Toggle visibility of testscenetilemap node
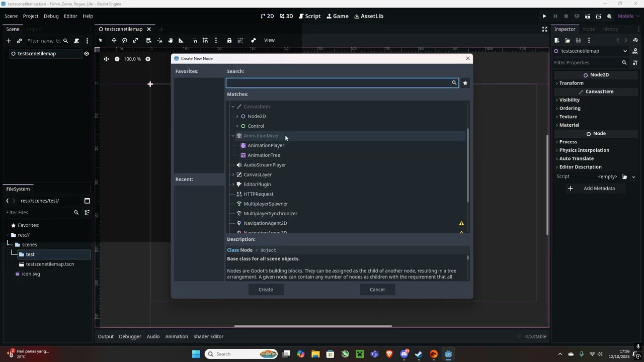Viewport: 644px width, 362px height. (x=87, y=54)
